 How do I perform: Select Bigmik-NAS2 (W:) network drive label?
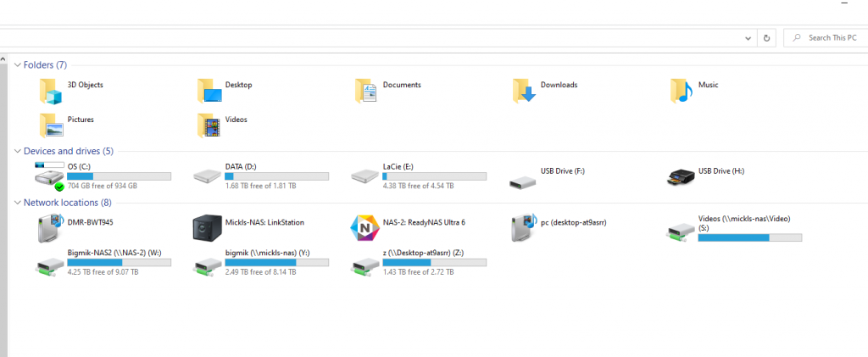click(108, 253)
